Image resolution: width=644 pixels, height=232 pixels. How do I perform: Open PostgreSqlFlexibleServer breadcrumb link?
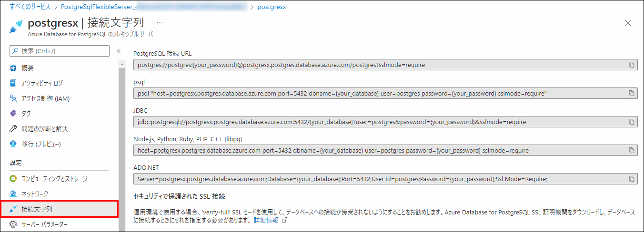coord(154,7)
